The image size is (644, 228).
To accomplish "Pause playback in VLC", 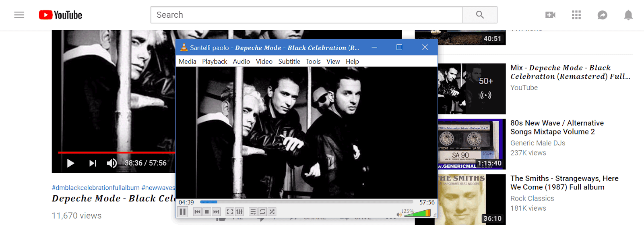I will pos(183,211).
